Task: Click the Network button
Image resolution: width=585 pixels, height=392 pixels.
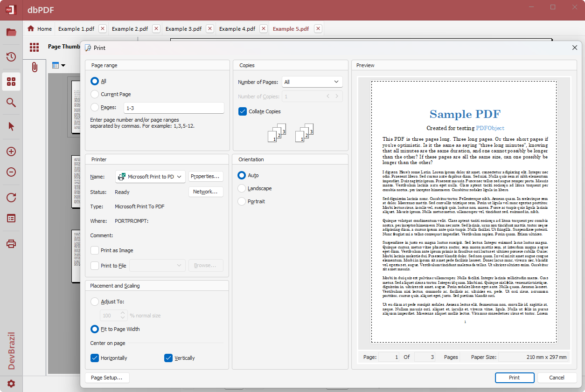Action: [x=206, y=192]
